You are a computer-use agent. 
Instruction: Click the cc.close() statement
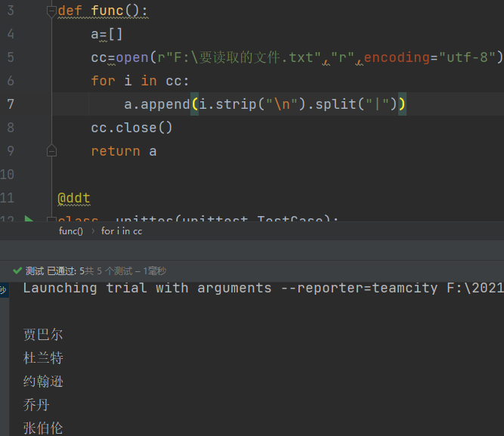pos(131,128)
